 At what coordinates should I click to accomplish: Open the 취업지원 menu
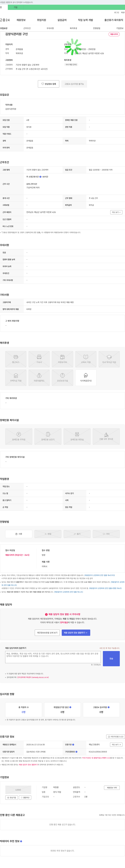41,20
